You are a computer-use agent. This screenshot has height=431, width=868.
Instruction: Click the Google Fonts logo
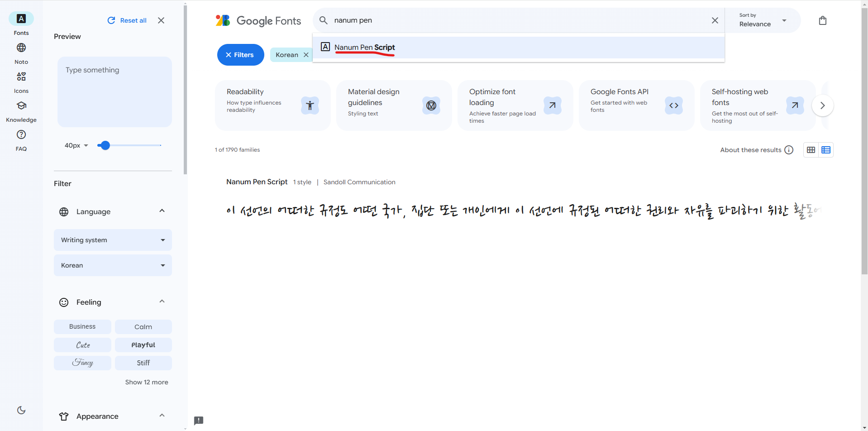(258, 20)
